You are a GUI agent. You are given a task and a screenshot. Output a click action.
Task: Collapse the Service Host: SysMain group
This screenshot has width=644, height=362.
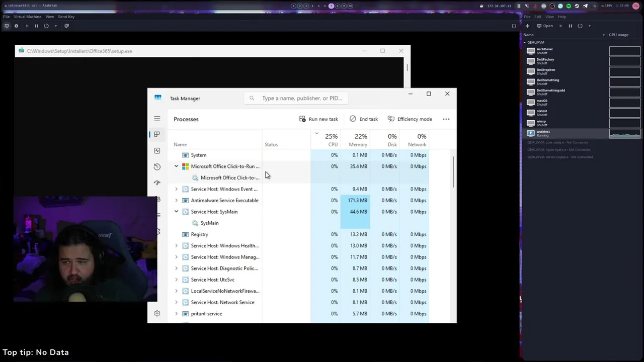[x=176, y=212]
